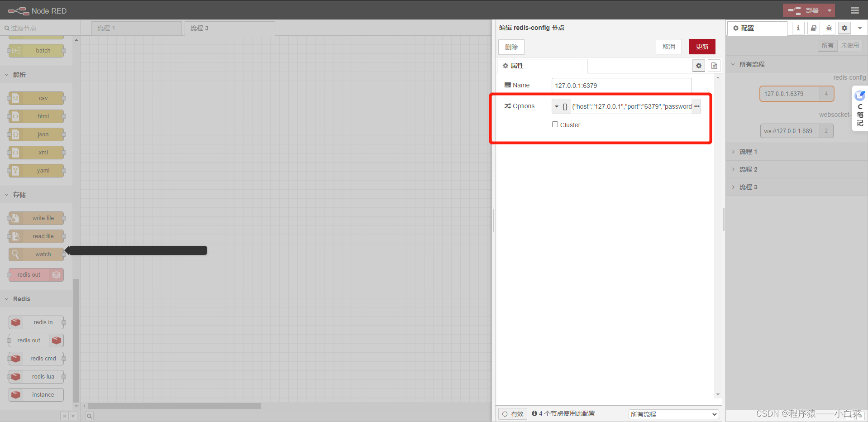This screenshot has width=868, height=422.
Task: Click the 更新 update button
Action: (x=702, y=46)
